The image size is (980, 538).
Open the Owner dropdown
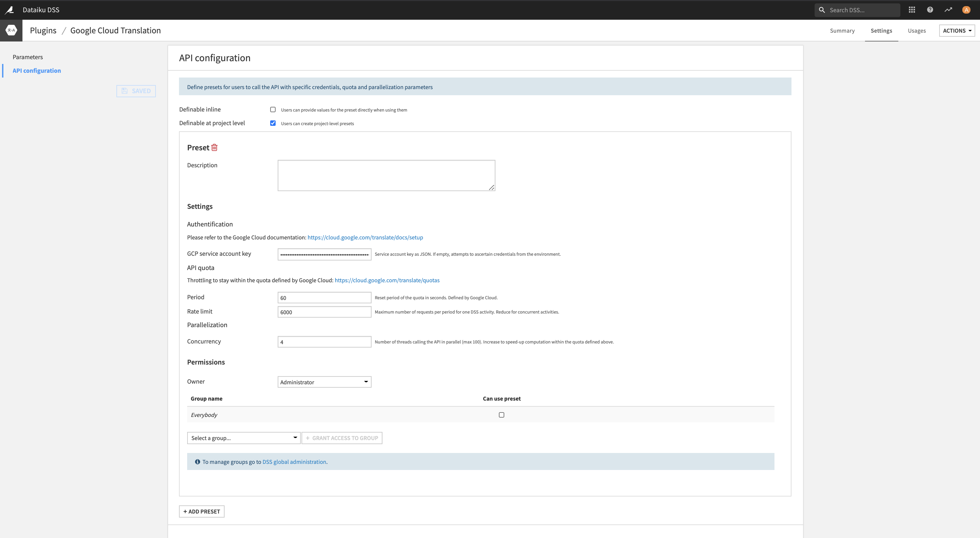[324, 382]
